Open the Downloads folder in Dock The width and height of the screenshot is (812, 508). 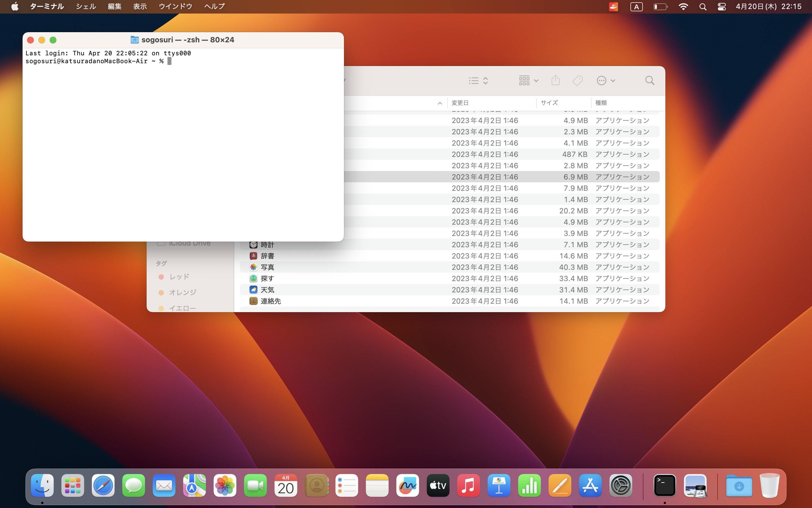(x=739, y=485)
